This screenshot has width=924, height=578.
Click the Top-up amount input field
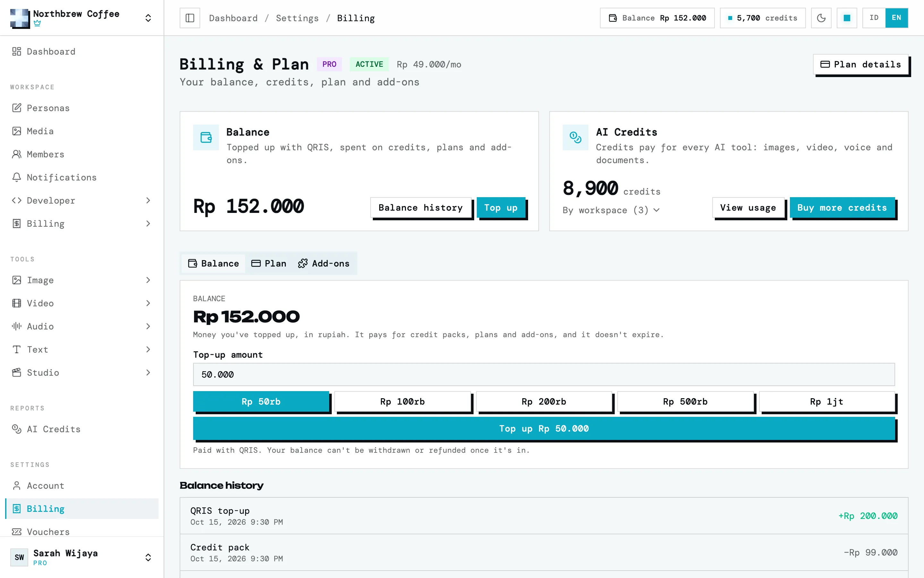pyautogui.click(x=544, y=375)
